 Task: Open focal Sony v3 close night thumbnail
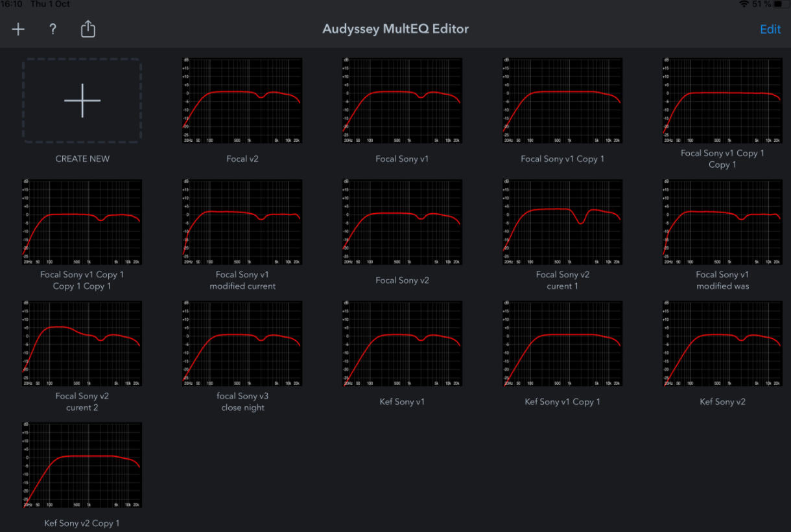pos(242,343)
